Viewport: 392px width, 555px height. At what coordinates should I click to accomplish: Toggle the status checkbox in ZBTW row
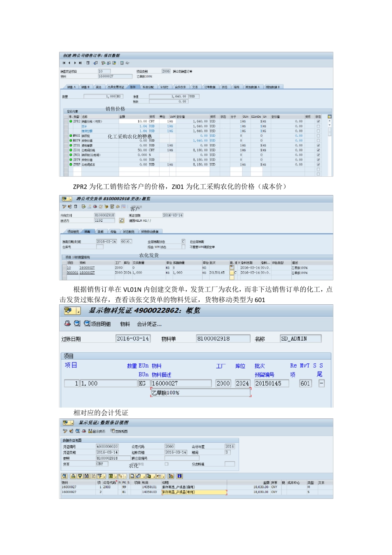pyautogui.click(x=318, y=160)
